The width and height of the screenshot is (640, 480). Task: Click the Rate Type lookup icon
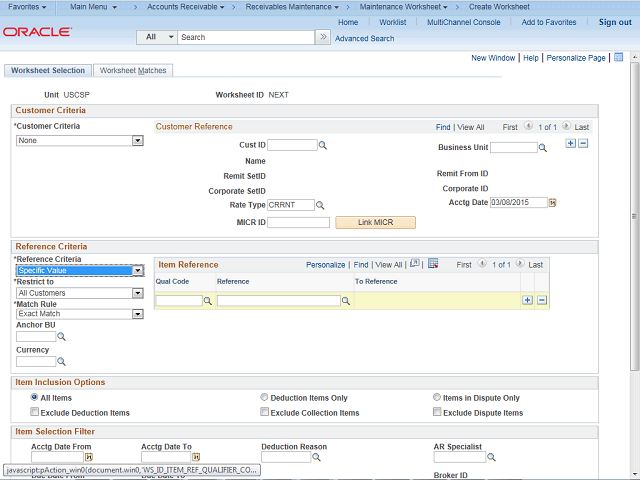(x=322, y=205)
